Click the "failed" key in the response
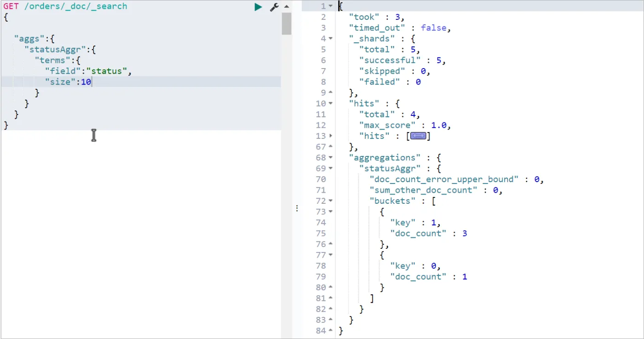The height and width of the screenshot is (339, 644). pyautogui.click(x=379, y=82)
